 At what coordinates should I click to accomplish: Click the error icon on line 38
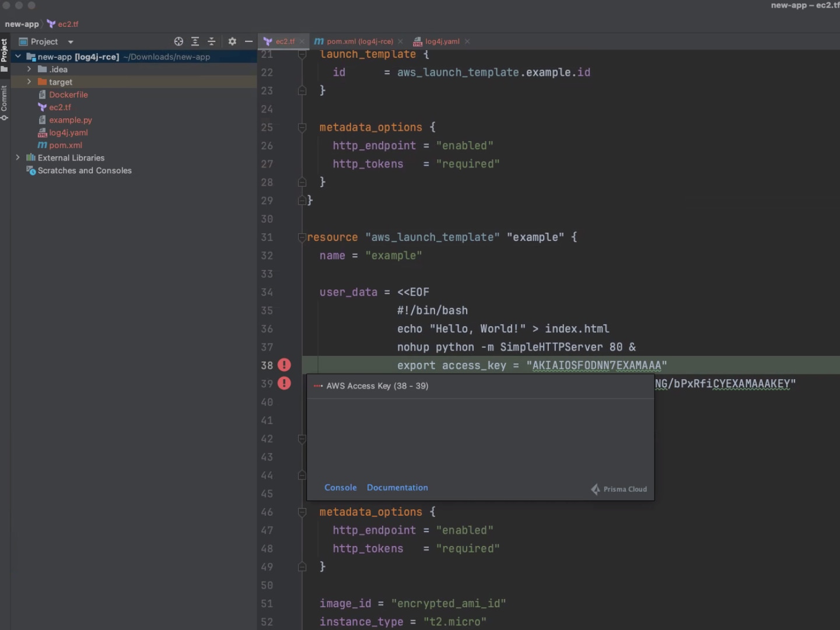click(284, 365)
